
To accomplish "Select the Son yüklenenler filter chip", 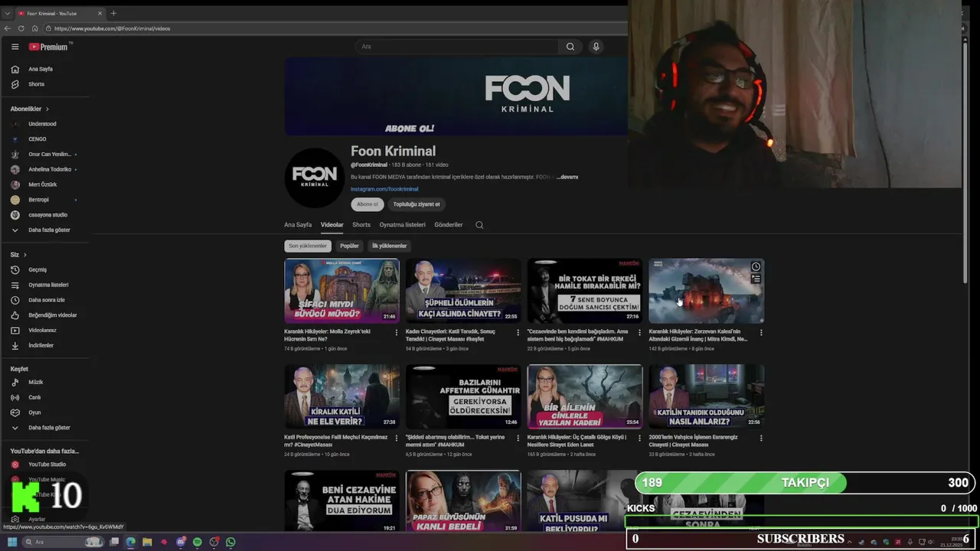I will click(308, 246).
